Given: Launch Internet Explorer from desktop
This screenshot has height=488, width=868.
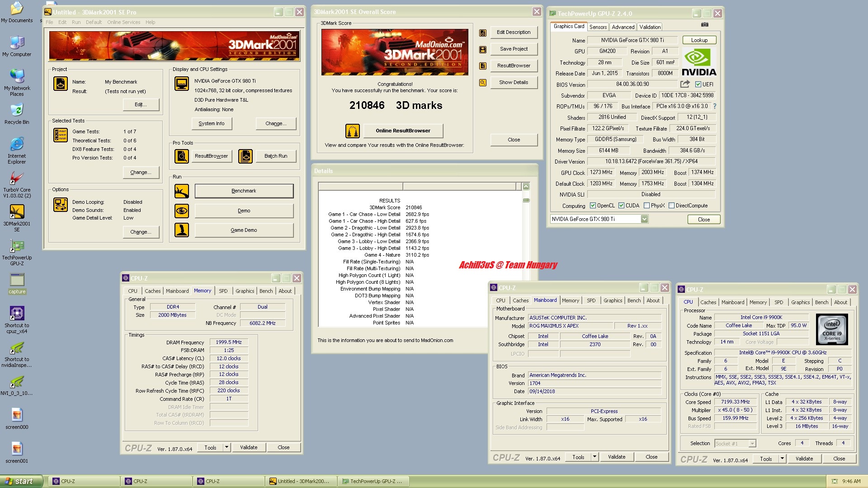Looking at the screenshot, I should tap(17, 151).
